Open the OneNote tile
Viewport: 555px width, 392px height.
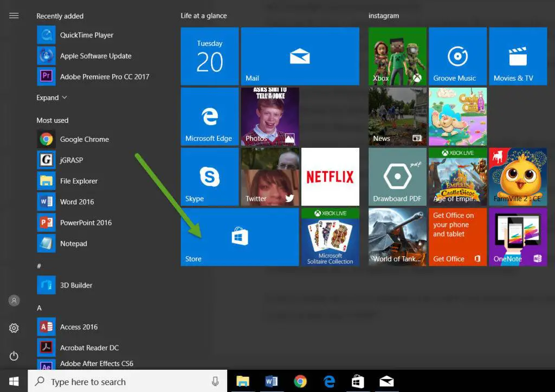tap(518, 237)
